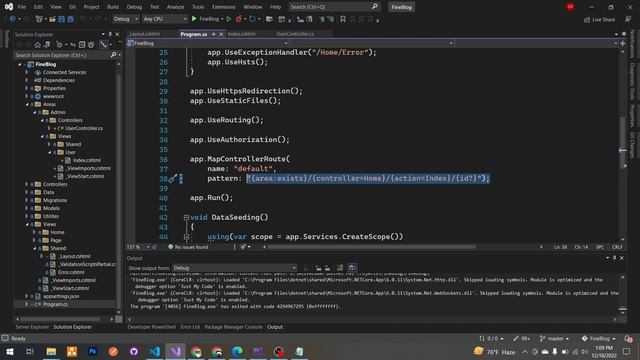Click the Live Share icon
The height and width of the screenshot is (360, 640).
587,20
